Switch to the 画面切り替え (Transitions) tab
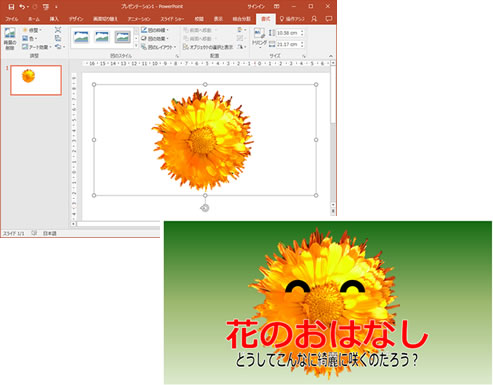493x385 pixels. [x=105, y=19]
